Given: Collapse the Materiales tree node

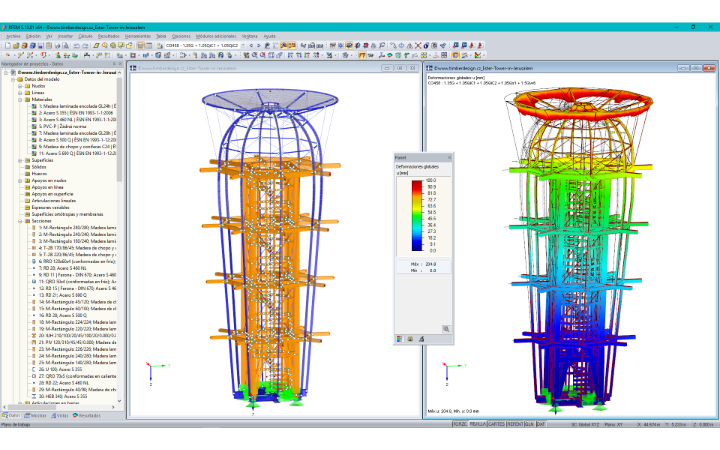Looking at the screenshot, I should (20, 99).
